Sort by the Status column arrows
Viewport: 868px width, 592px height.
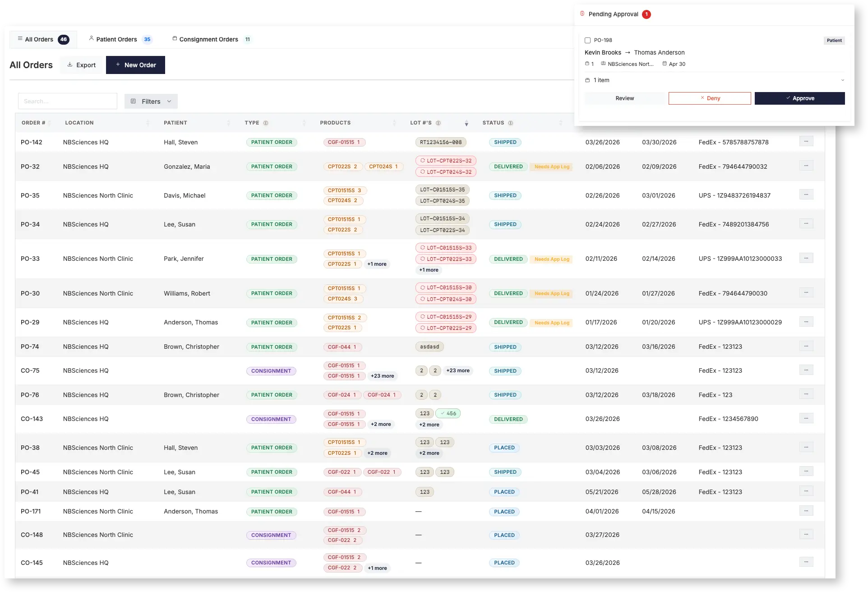click(x=561, y=123)
